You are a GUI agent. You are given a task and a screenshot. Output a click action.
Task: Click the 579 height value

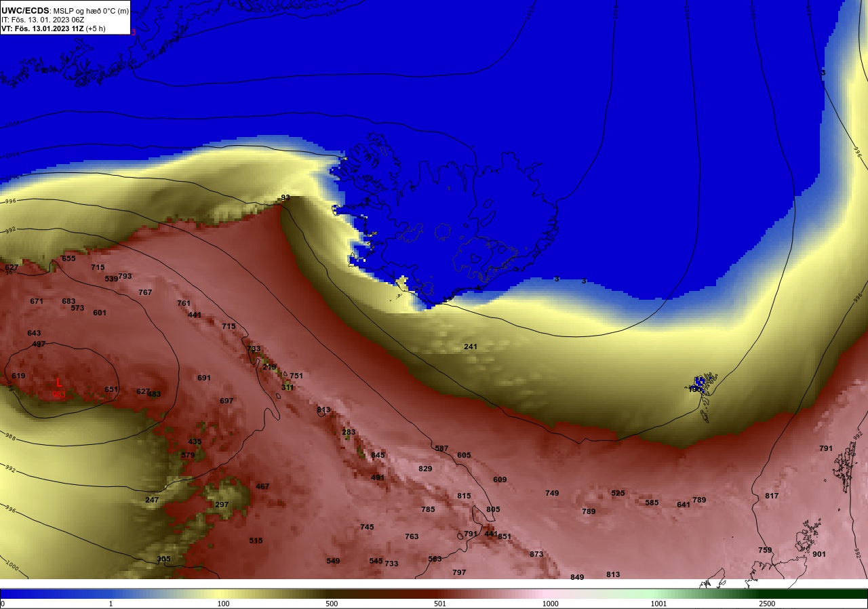click(188, 455)
